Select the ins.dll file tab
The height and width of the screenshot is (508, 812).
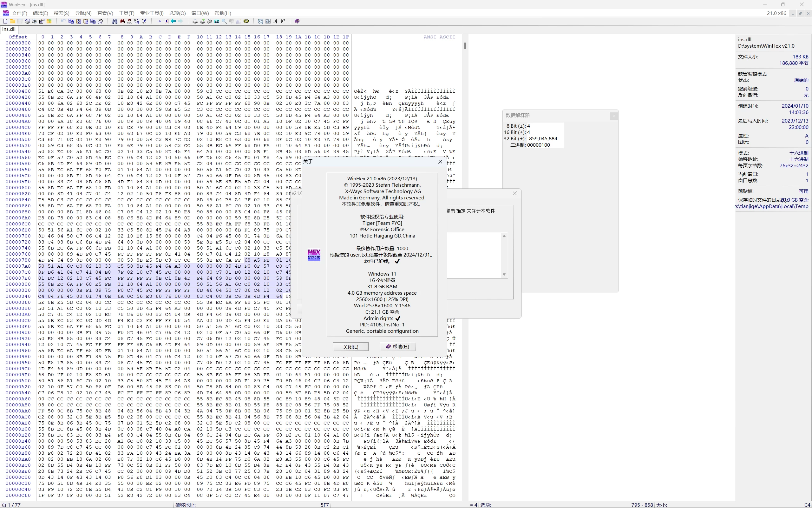click(9, 29)
